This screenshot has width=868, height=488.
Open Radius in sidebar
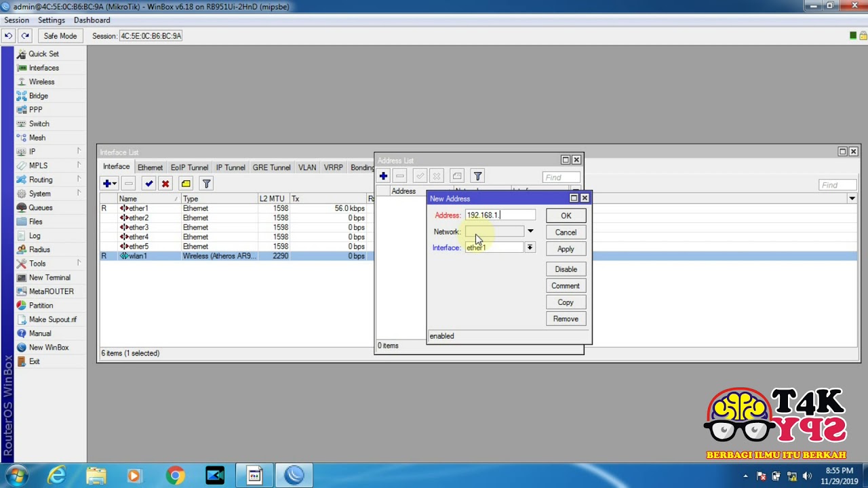pos(39,249)
